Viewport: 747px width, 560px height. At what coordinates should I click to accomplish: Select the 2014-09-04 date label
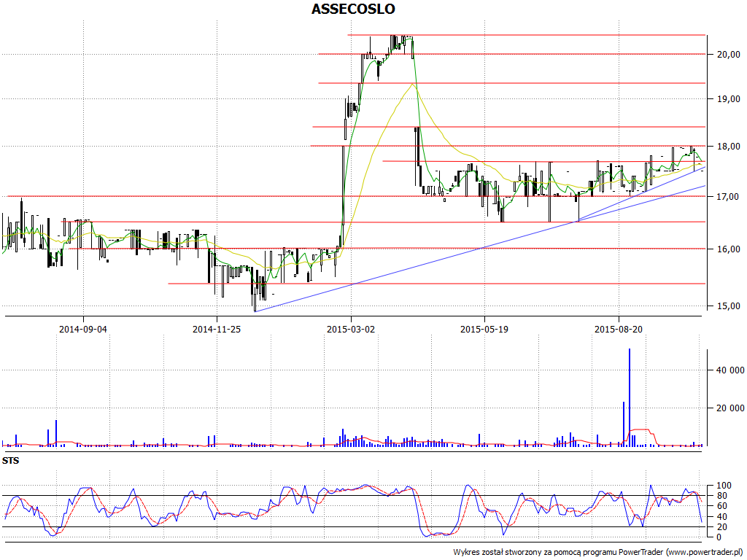click(x=83, y=329)
